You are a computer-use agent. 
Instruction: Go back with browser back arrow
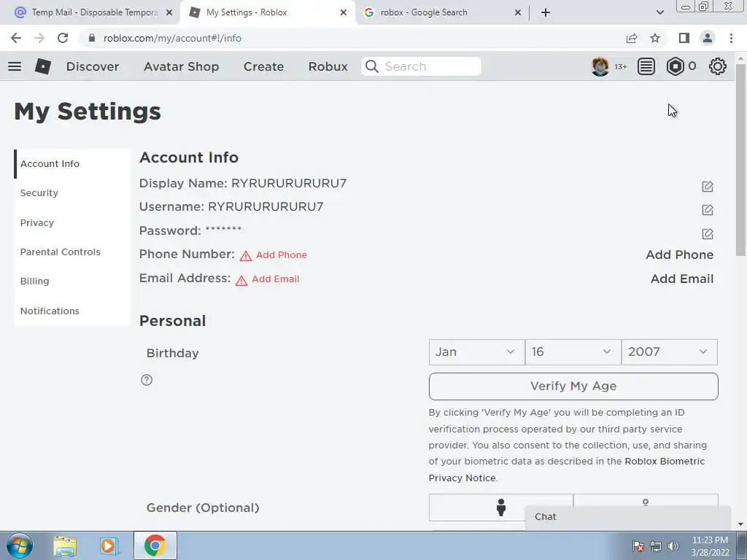pos(16,38)
